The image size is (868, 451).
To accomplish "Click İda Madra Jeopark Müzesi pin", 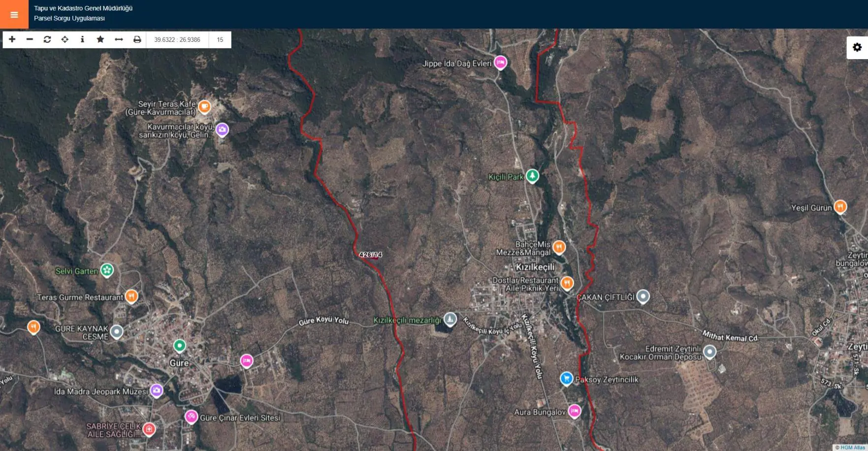I will (157, 390).
